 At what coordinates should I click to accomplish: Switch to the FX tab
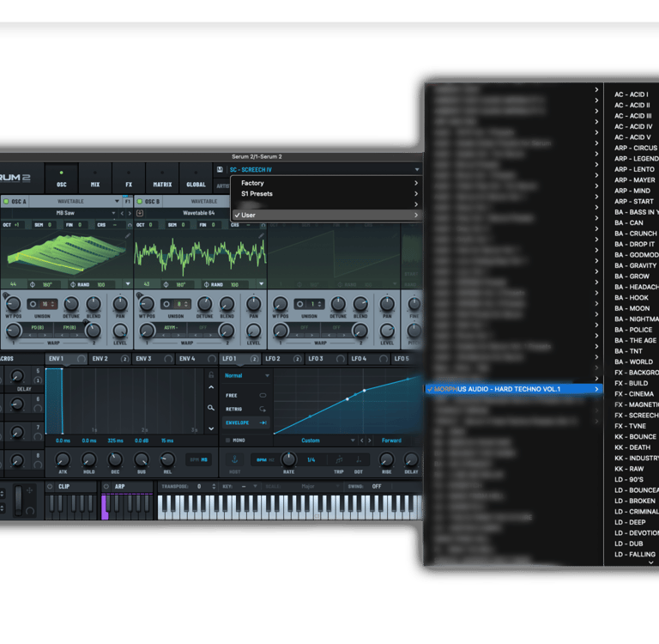129,179
